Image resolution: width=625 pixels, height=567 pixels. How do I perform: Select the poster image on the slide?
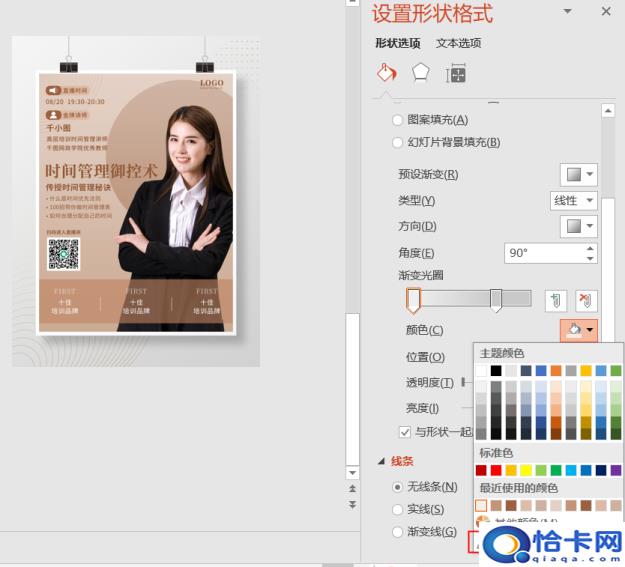pyautogui.click(x=136, y=201)
